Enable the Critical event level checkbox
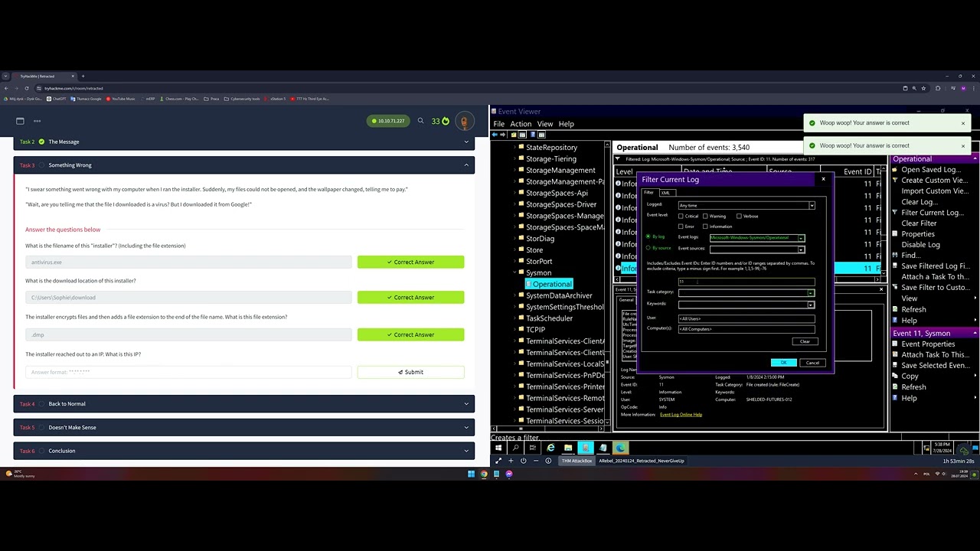Image resolution: width=980 pixels, height=551 pixels. pyautogui.click(x=681, y=216)
